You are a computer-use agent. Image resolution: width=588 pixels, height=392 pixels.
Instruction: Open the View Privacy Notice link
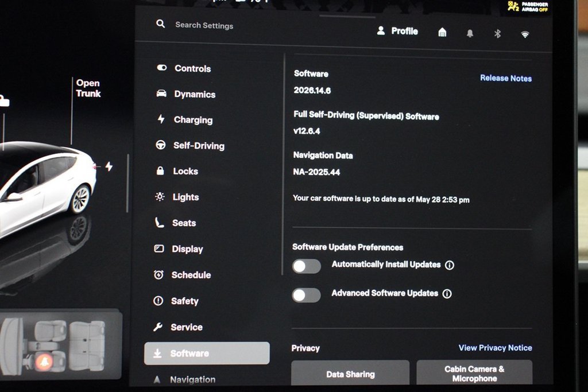pyautogui.click(x=495, y=348)
